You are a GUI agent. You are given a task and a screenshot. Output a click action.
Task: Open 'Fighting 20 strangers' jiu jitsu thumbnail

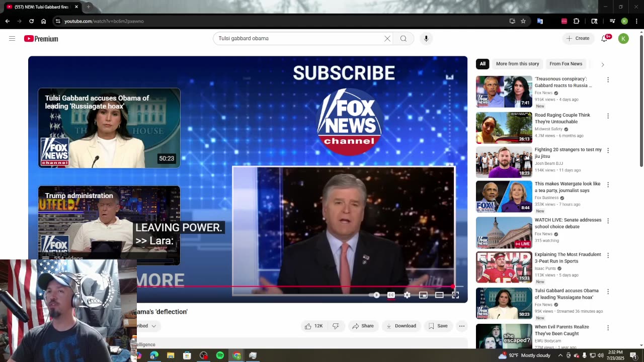coord(504,162)
